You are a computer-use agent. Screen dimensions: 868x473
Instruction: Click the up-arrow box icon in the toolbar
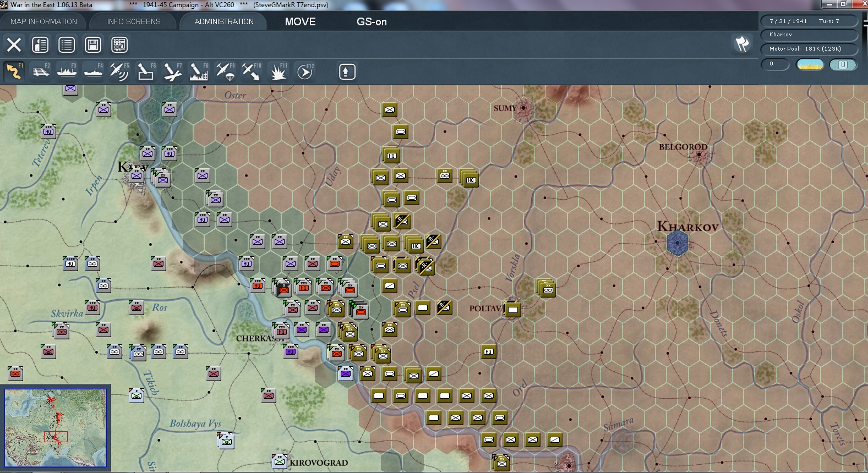[347, 71]
